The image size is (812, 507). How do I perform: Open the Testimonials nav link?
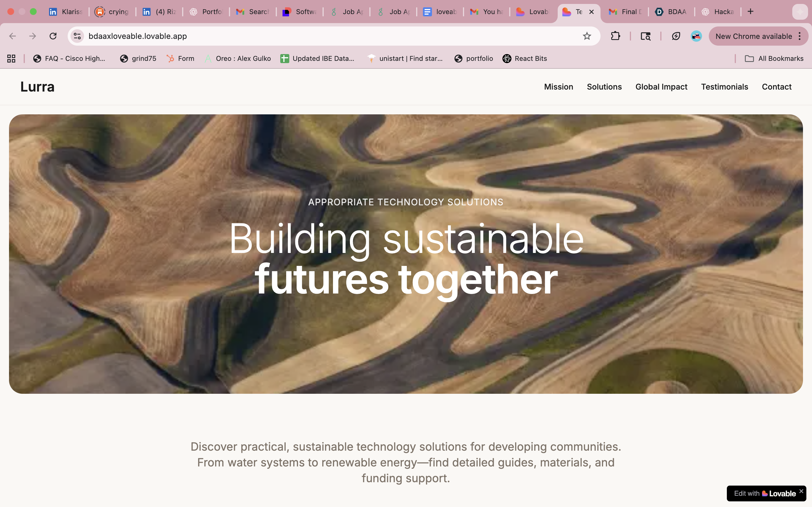tap(724, 87)
